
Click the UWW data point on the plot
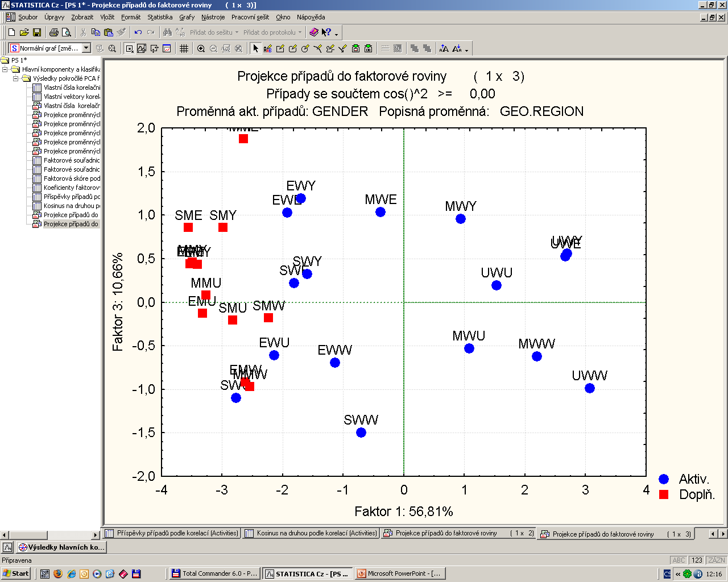pos(590,388)
